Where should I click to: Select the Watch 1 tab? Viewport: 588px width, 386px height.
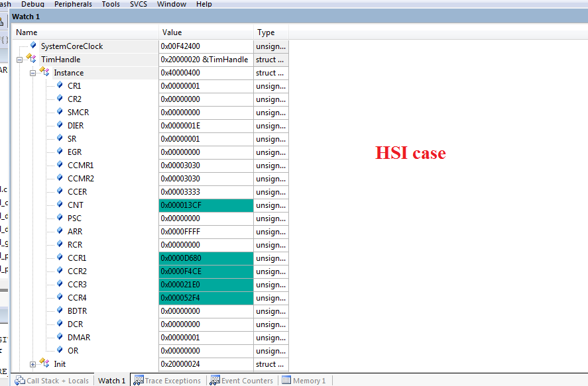[111, 381]
